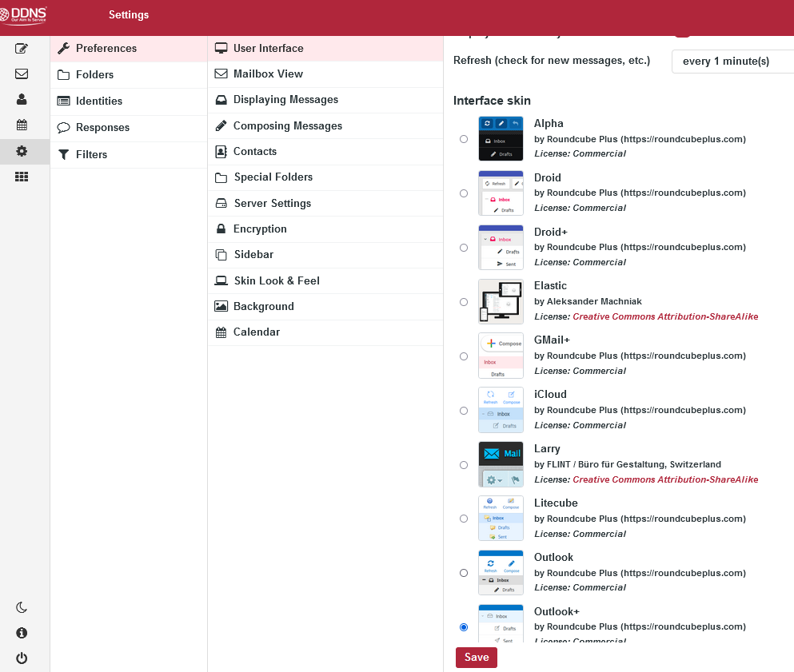Click the Responses speech bubble icon
The width and height of the screenshot is (794, 672).
point(63,128)
